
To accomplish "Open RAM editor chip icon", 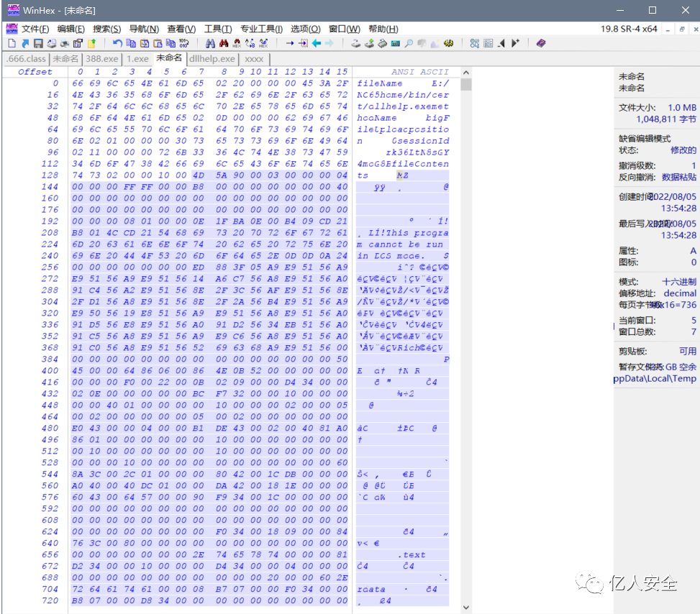I will coord(383,43).
